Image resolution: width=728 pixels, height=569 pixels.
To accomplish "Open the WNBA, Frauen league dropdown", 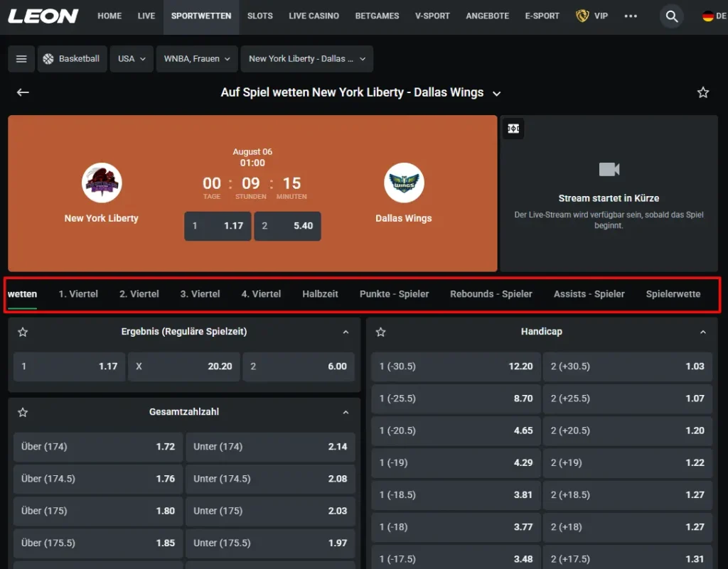I will coord(197,59).
